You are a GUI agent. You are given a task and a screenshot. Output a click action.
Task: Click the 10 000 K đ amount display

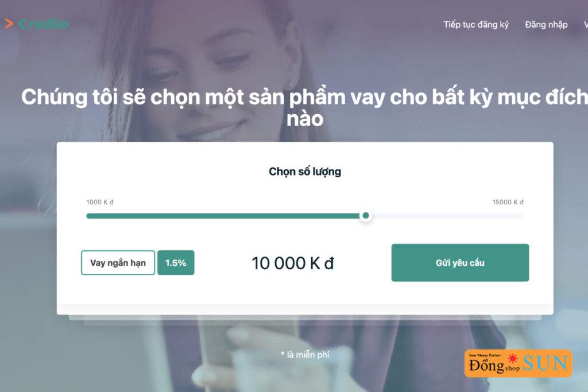pos(292,263)
